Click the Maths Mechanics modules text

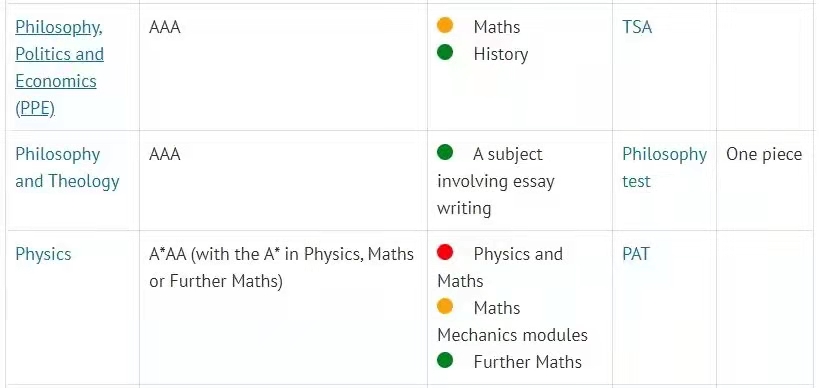click(x=512, y=321)
